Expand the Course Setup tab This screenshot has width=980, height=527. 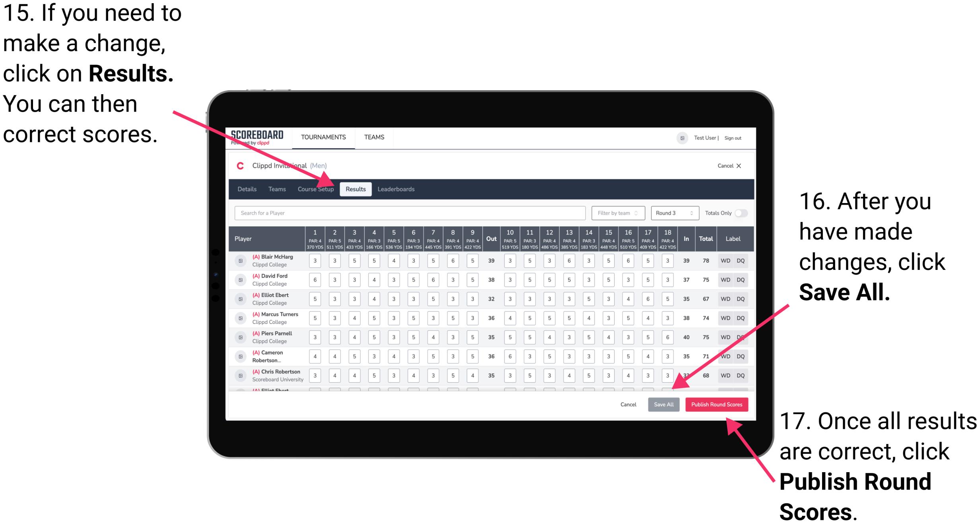(316, 189)
